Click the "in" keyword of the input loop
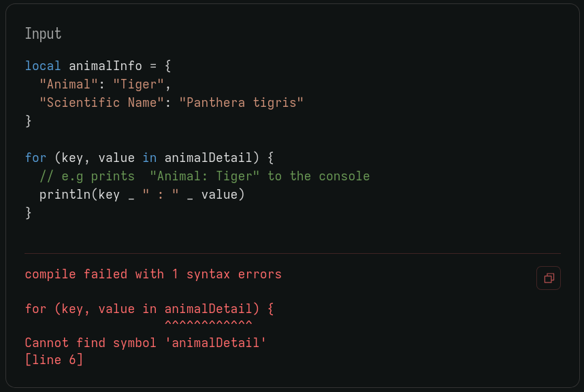The width and height of the screenshot is (584, 392). point(149,158)
